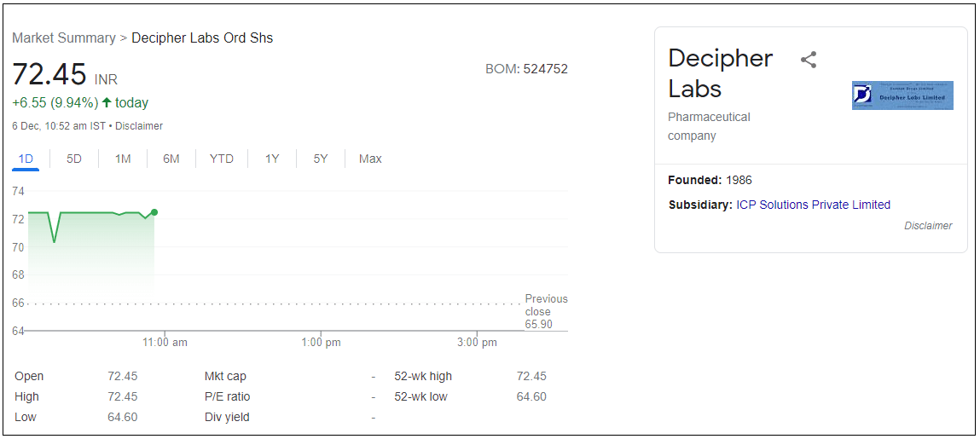Click the Open value 72.45
The image size is (980, 439).
[123, 377]
